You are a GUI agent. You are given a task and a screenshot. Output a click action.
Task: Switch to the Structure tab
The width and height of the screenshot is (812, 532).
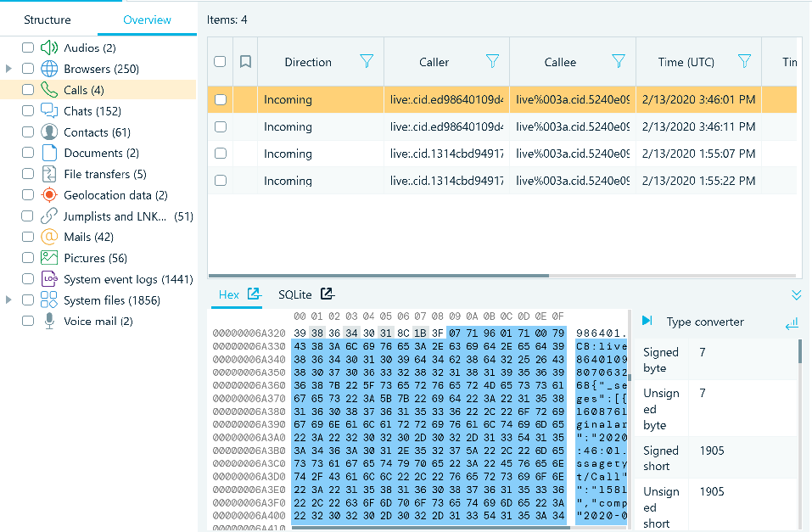pyautogui.click(x=48, y=20)
